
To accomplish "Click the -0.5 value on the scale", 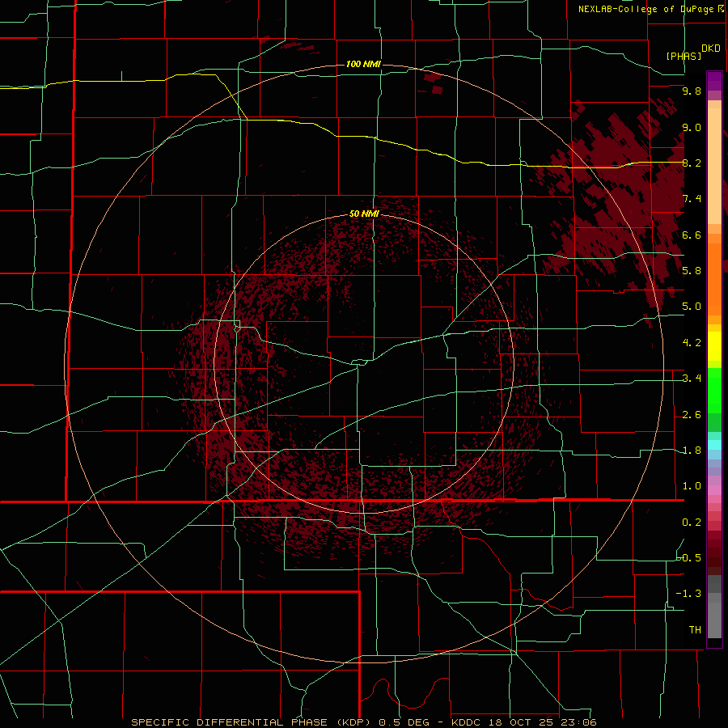I will (689, 557).
